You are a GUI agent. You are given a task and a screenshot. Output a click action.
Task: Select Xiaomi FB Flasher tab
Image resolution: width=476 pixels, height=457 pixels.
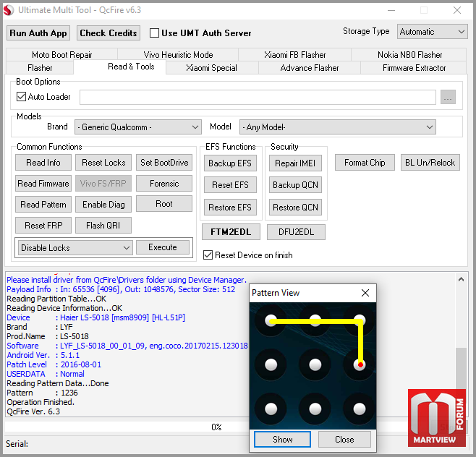(294, 55)
